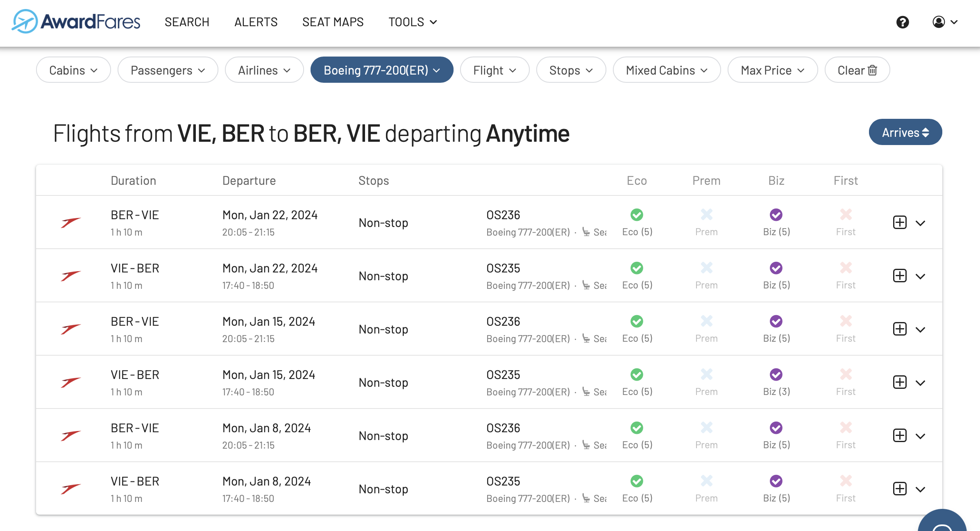980x531 pixels.
Task: Click the AwardFares logo
Action: click(76, 21)
